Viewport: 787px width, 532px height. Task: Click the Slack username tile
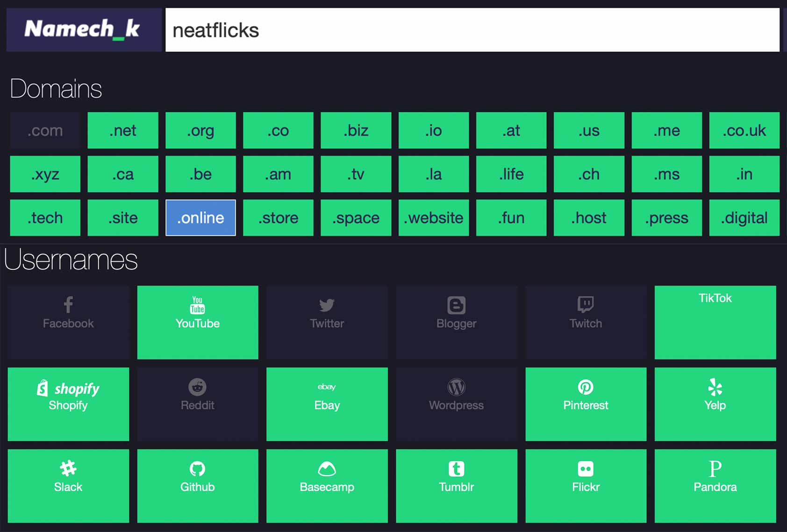pyautogui.click(x=68, y=486)
